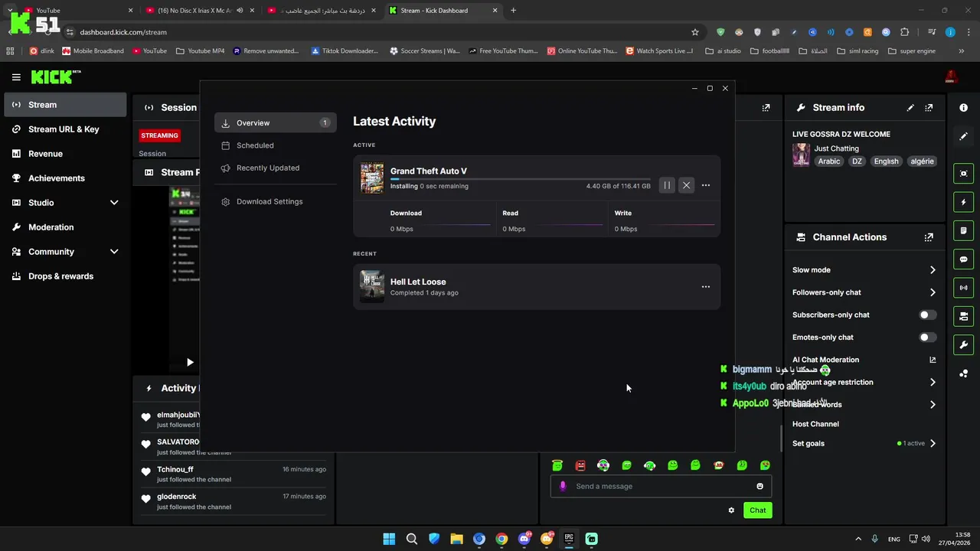980x551 pixels.
Task: Open Account age restriction options
Action: tap(864, 382)
